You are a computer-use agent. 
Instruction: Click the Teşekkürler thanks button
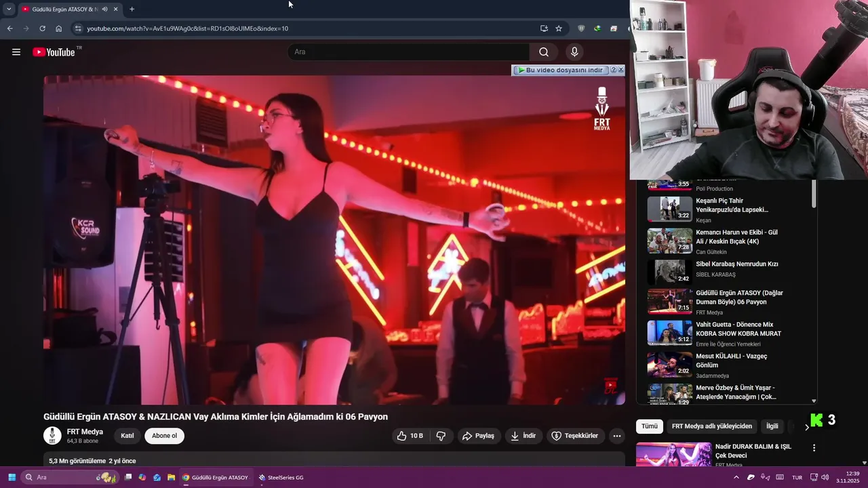point(575,436)
